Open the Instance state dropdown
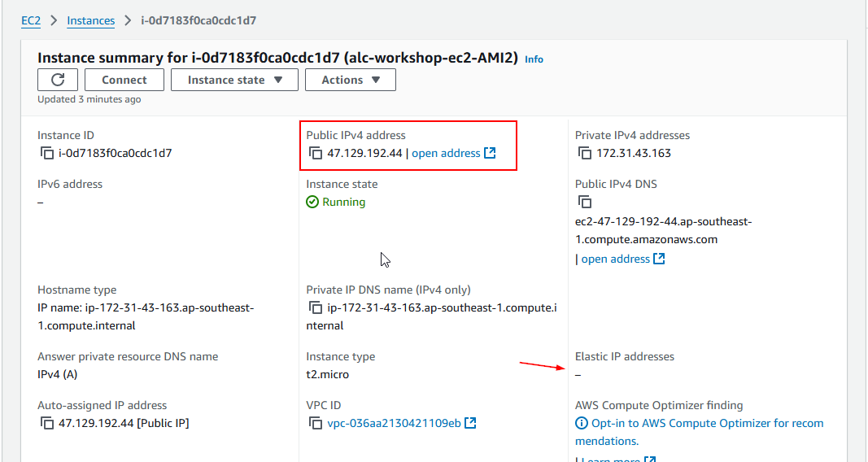 (234, 80)
